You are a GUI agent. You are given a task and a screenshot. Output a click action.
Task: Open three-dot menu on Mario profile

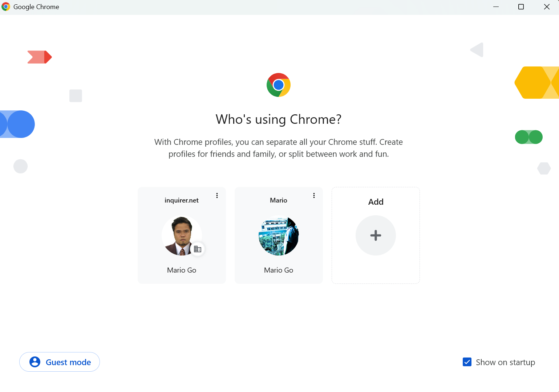(314, 196)
